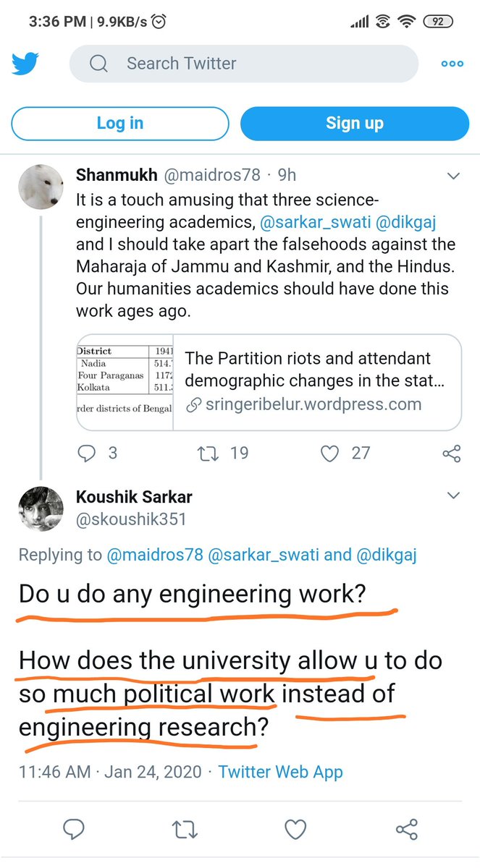Click the Twitter bird logo
480x868 pixels.
point(25,64)
